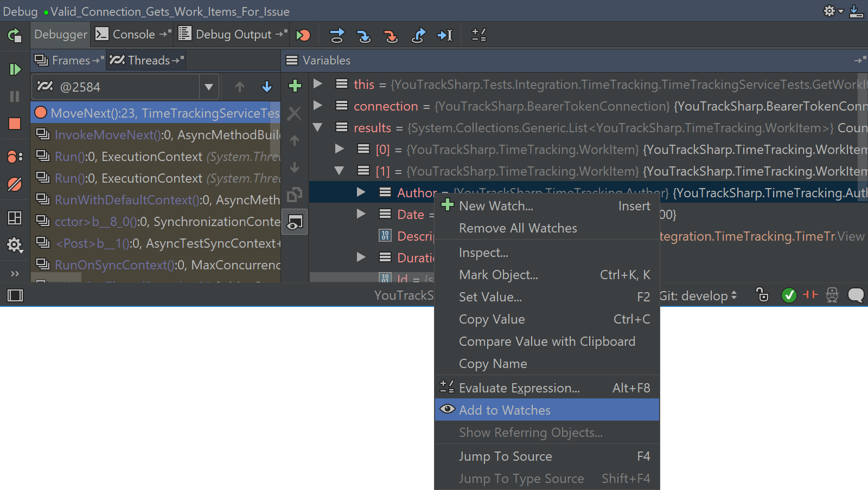Choose Set Value... menu item
The image size is (868, 490).
coord(547,297)
